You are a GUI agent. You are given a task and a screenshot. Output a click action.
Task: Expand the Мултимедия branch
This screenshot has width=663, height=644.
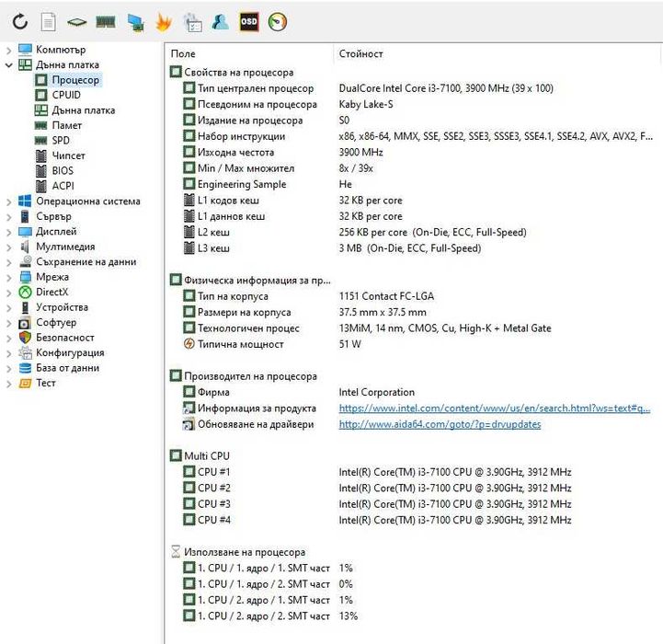8,247
